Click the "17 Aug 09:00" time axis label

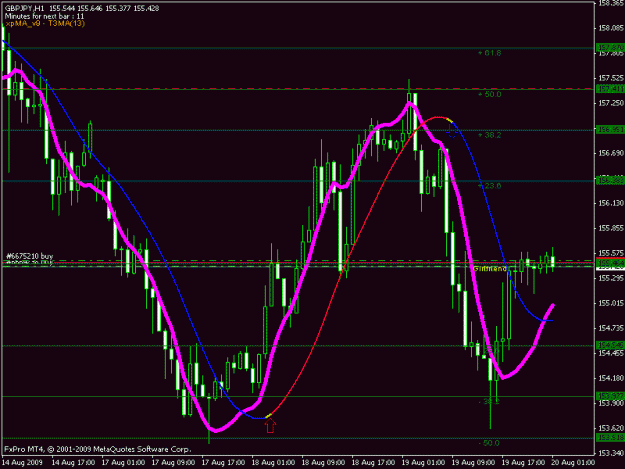click(173, 463)
